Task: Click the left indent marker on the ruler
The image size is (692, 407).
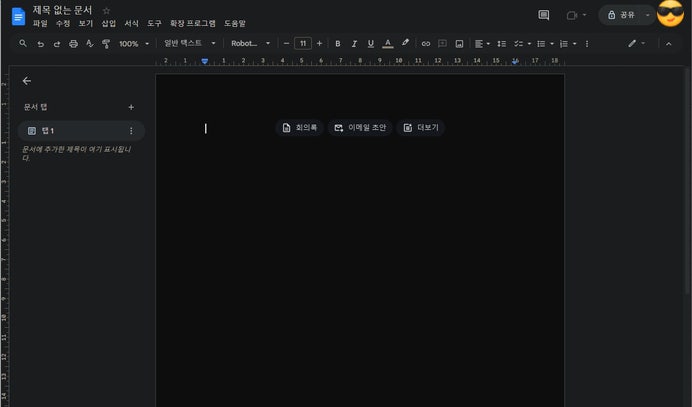Action: (205, 61)
